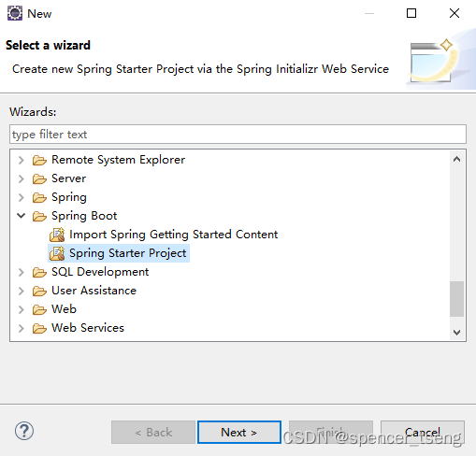Select the Web label in the tree
The width and height of the screenshot is (476, 456).
click(64, 309)
